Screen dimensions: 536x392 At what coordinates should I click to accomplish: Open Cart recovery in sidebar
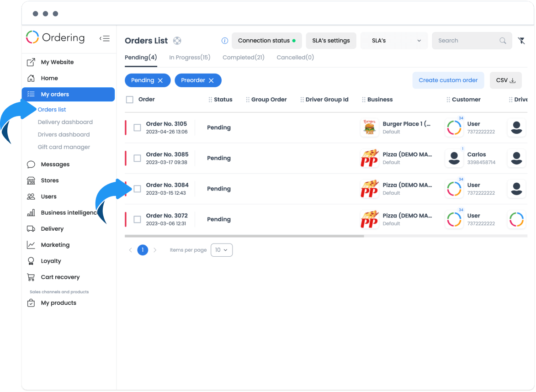pos(69,277)
